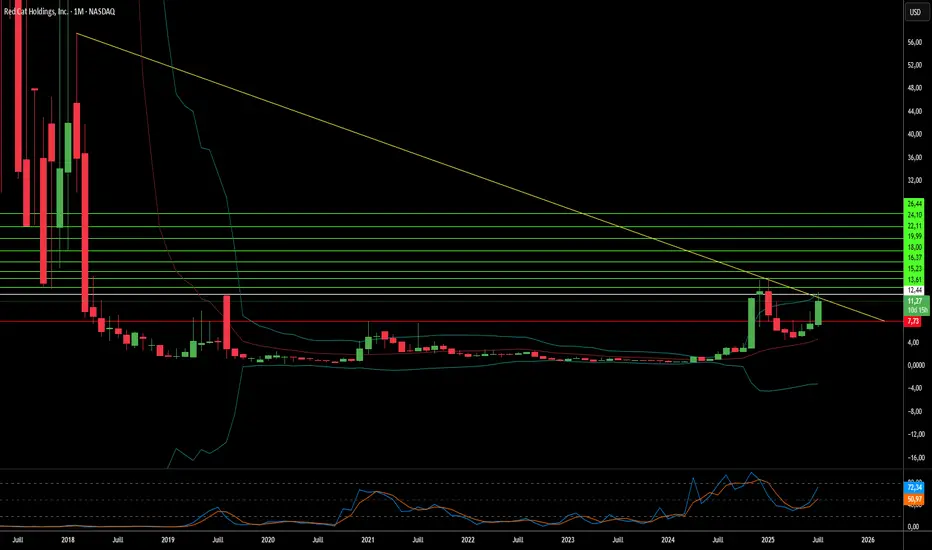Image resolution: width=932 pixels, height=550 pixels.
Task: Select the white 12,44 price label
Action: coord(913,290)
